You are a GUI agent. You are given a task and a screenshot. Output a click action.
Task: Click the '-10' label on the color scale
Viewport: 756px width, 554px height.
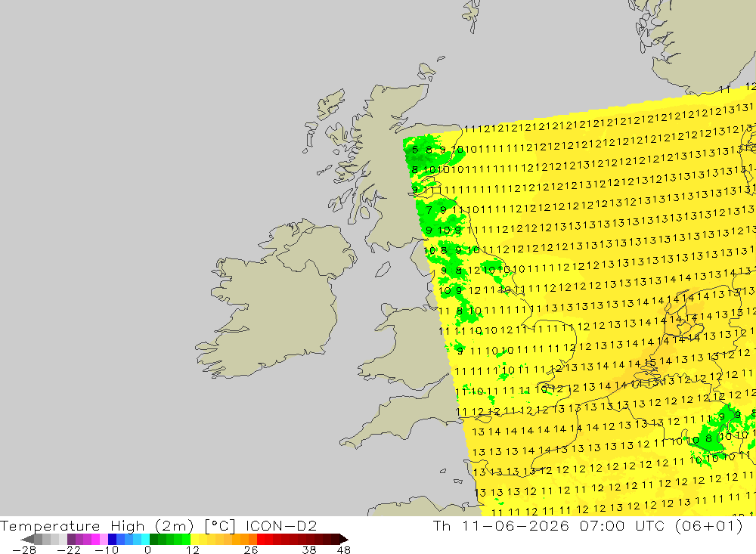[x=107, y=550]
